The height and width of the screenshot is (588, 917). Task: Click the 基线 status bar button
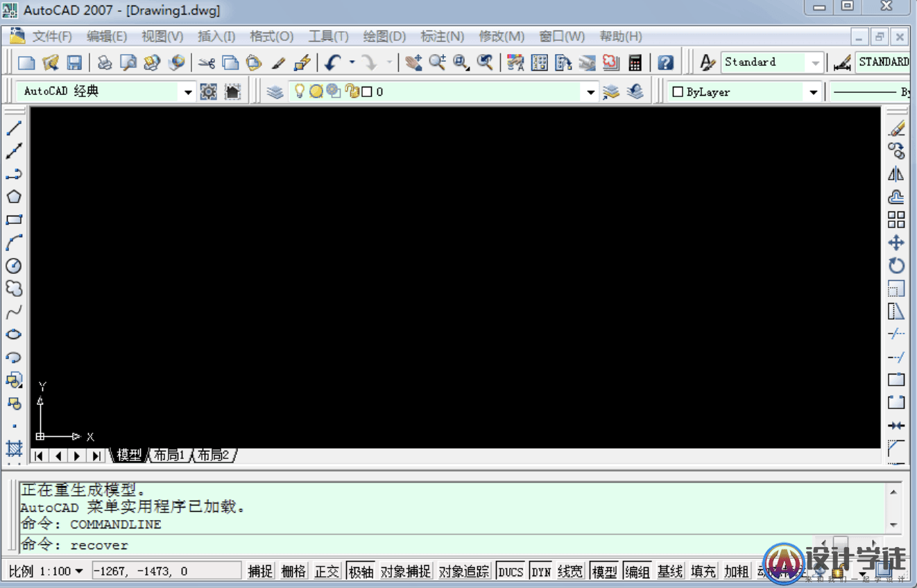click(x=670, y=571)
